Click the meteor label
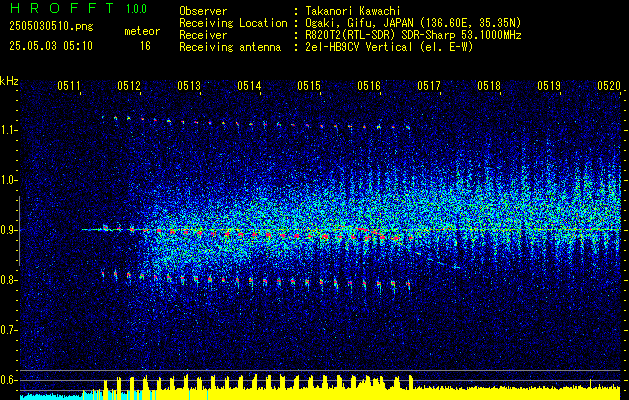 point(142,31)
